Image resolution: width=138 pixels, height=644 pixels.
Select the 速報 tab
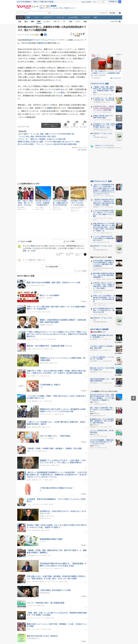(28, 17)
